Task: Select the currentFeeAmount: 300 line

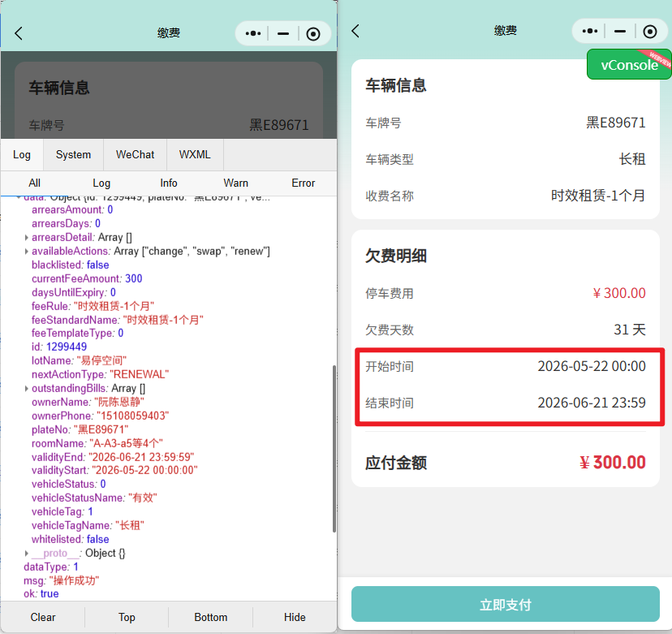Action: tap(87, 278)
